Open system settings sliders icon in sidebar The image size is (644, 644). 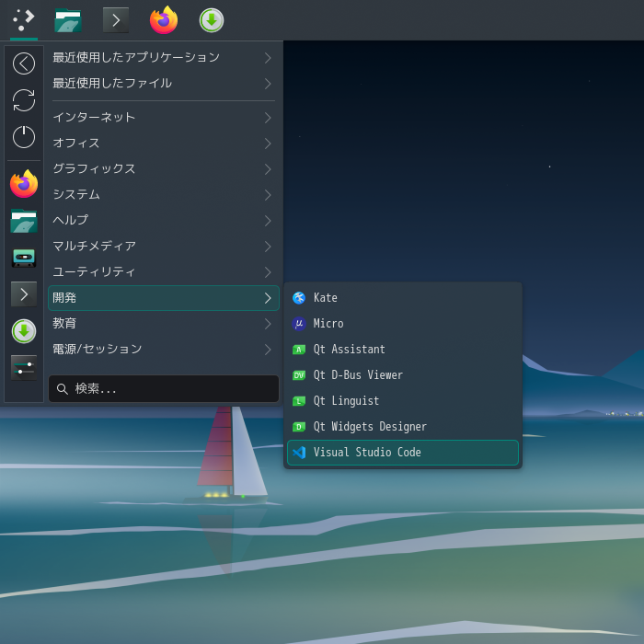24,368
